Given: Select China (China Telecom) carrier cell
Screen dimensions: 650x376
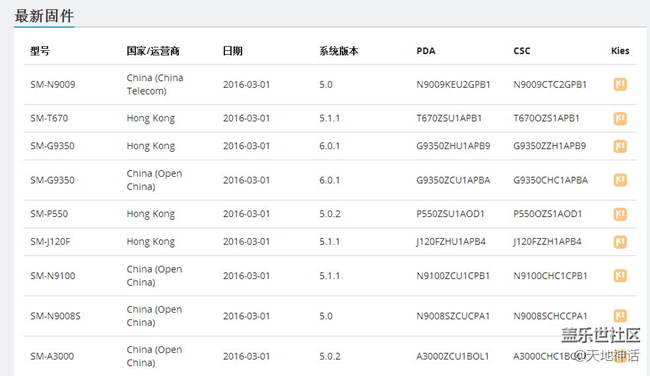Looking at the screenshot, I should point(155,84).
